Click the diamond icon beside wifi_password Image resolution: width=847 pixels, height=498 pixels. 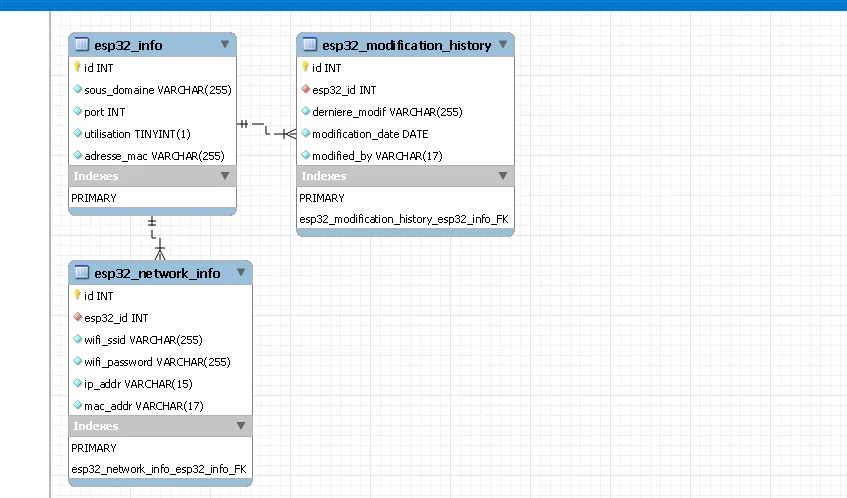pyautogui.click(x=77, y=361)
